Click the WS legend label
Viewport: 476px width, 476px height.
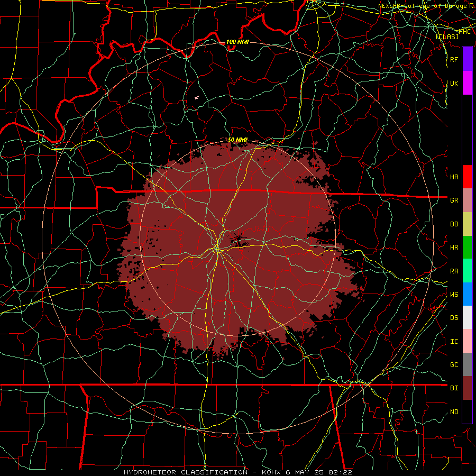(x=454, y=294)
